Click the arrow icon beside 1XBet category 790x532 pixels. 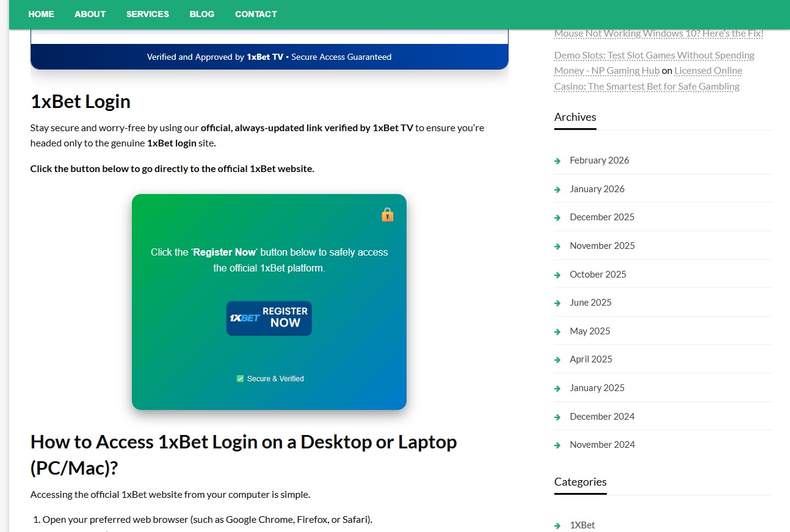pyautogui.click(x=557, y=526)
